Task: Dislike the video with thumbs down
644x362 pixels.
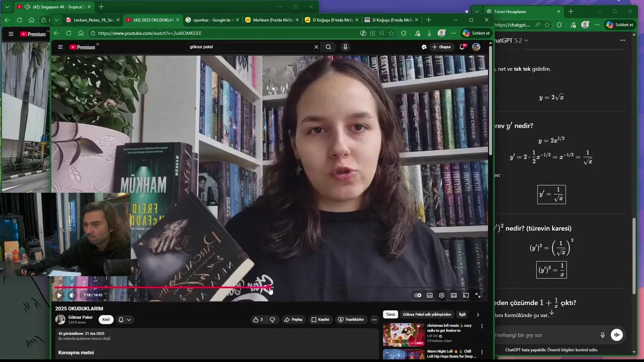Action: point(273,319)
